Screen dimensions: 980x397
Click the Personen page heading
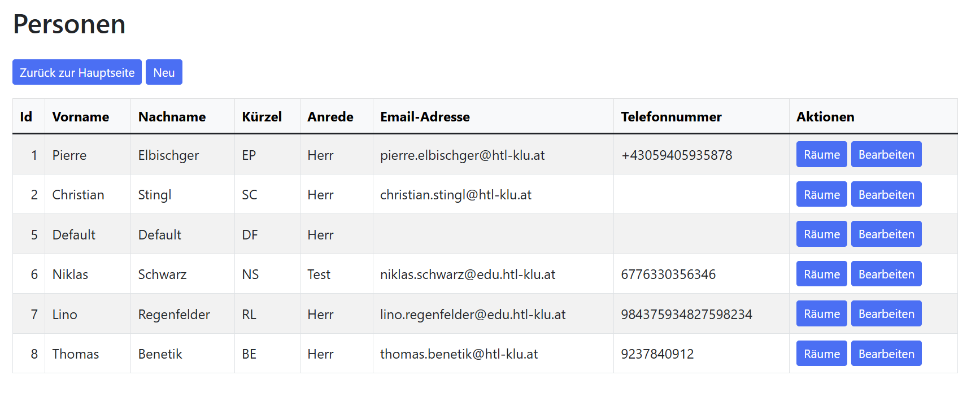[69, 24]
